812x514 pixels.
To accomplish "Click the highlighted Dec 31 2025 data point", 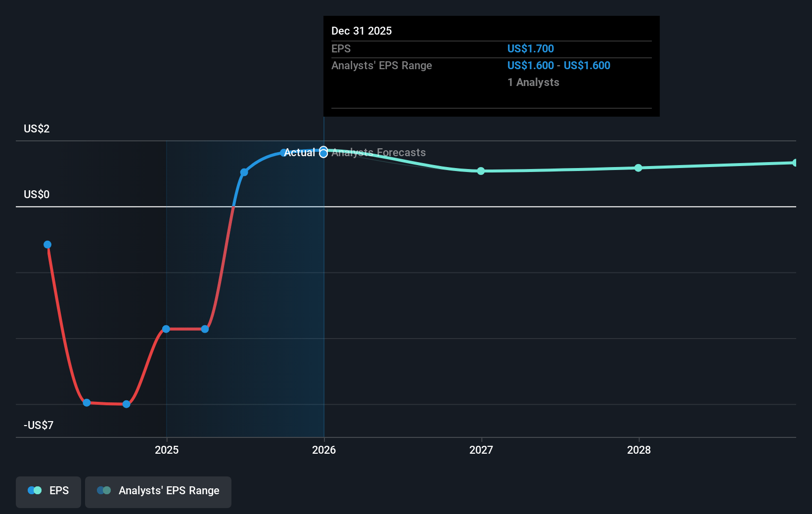I will (x=323, y=153).
